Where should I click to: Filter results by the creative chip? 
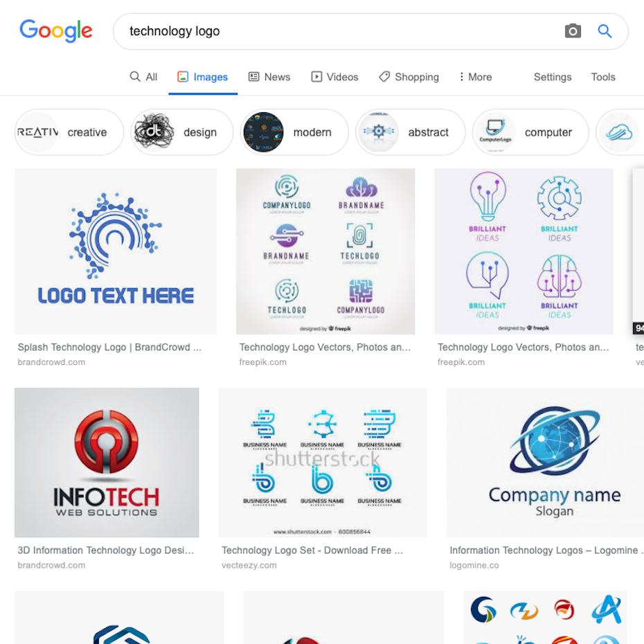pyautogui.click(x=69, y=132)
